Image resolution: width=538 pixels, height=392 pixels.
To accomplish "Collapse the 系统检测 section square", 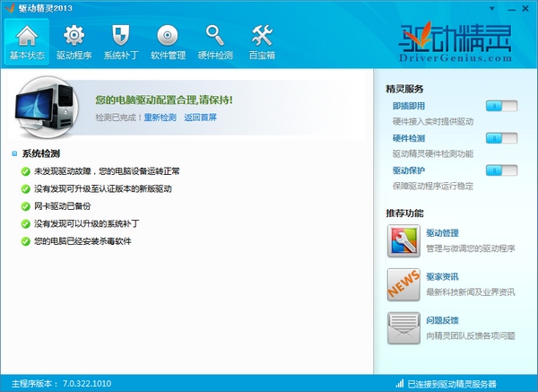I will click(x=14, y=153).
